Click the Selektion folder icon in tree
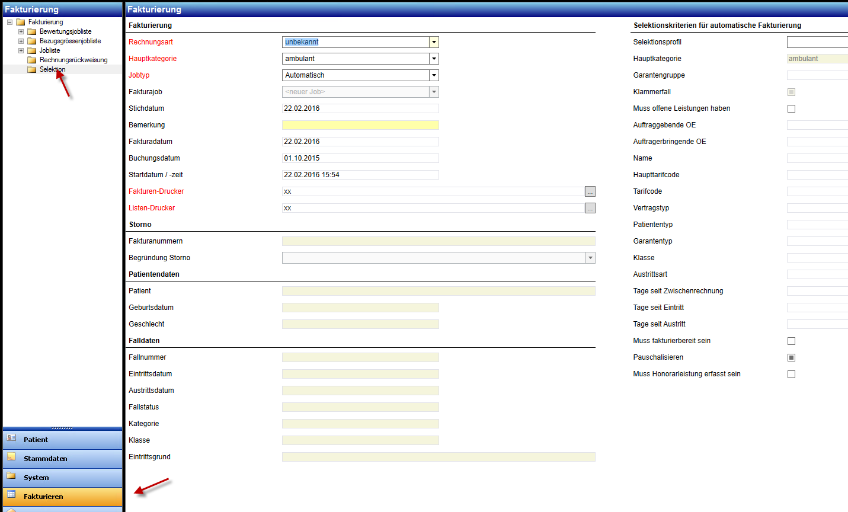Viewport: 848px width, 512px height. 31,70
